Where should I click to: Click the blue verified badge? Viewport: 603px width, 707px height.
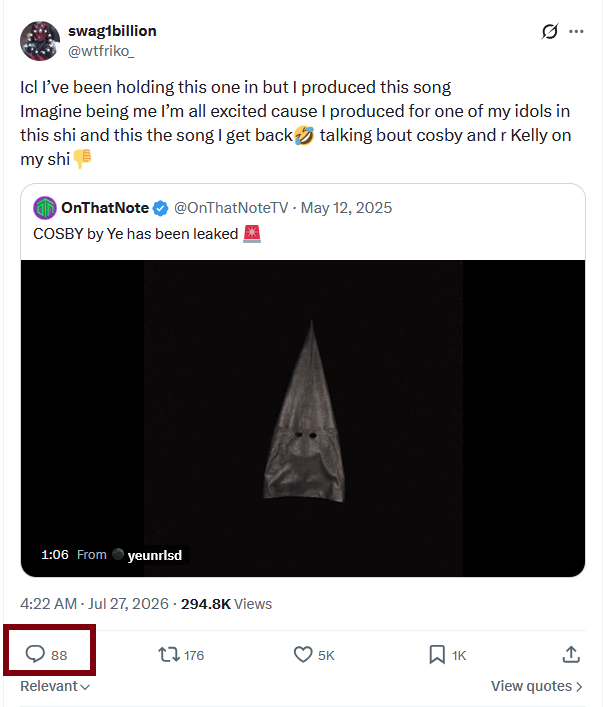(x=161, y=208)
